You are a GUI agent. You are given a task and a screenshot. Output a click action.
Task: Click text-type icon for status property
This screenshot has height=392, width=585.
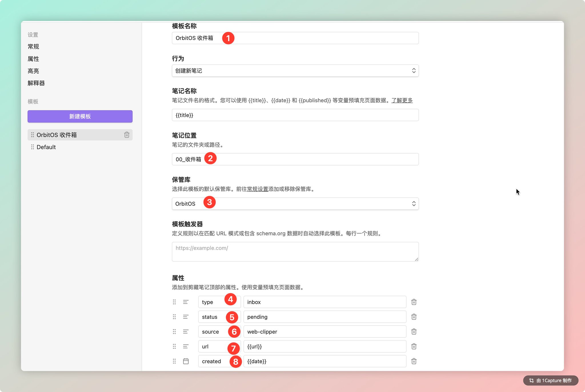coord(186,317)
